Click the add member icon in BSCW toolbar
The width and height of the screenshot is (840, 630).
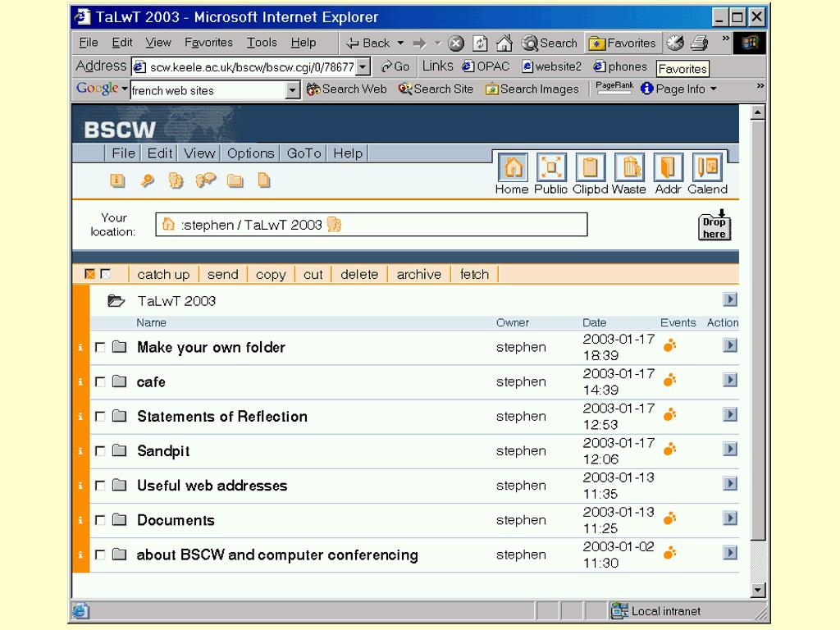click(x=176, y=180)
